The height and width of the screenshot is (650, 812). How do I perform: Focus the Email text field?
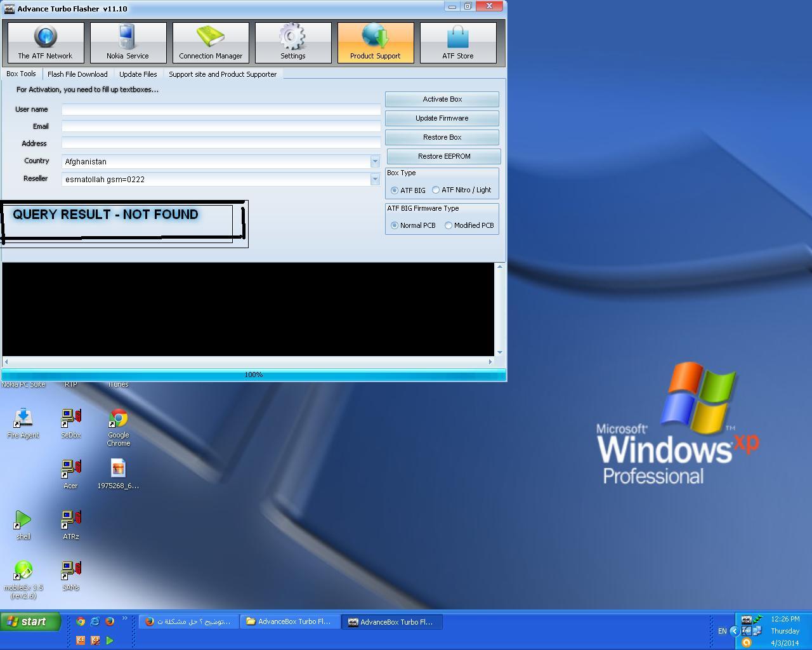point(221,126)
